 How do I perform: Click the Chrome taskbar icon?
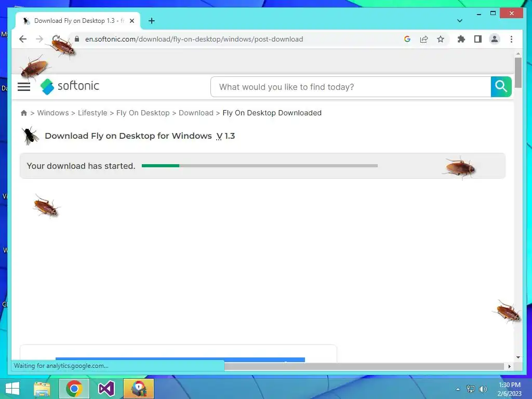[74, 389]
